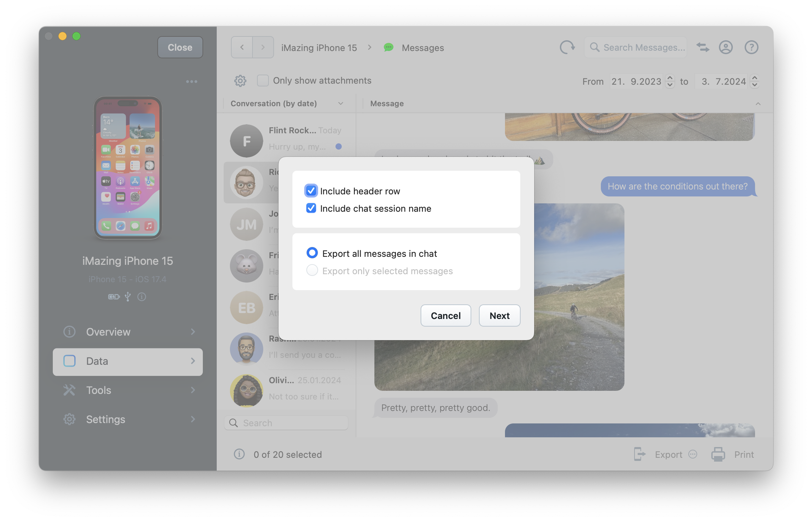Click the Data square icon in sidebar
Image resolution: width=812 pixels, height=522 pixels.
pyautogui.click(x=69, y=361)
